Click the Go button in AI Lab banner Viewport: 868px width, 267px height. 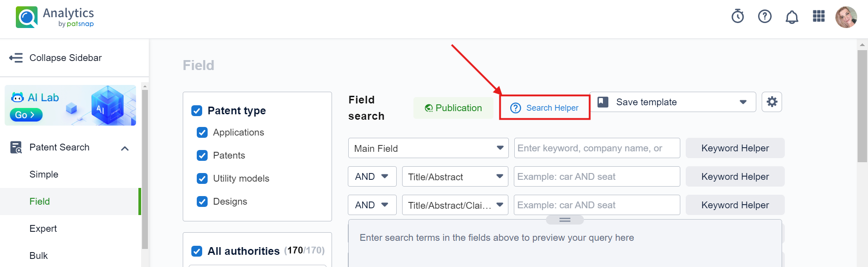click(26, 115)
